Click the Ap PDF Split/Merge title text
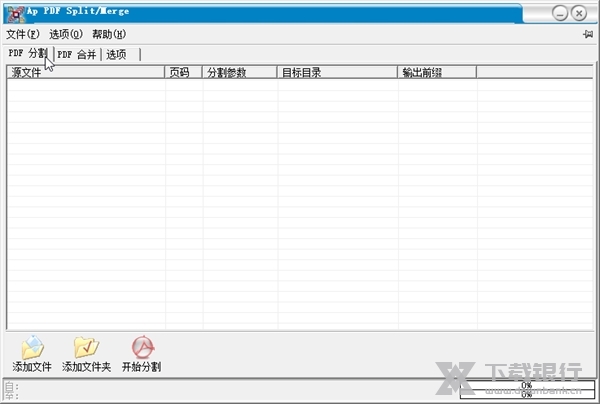 point(78,11)
